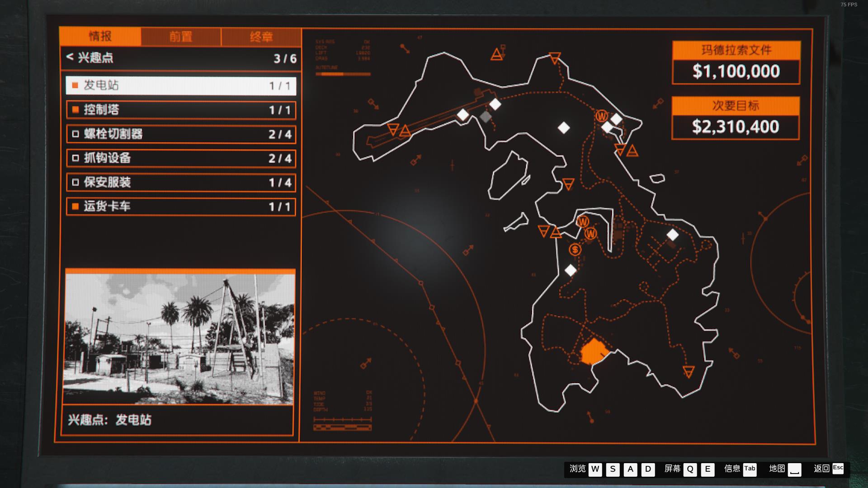The height and width of the screenshot is (488, 868).
Task: Click the downward triangle at airstrip west end
Action: tap(393, 130)
